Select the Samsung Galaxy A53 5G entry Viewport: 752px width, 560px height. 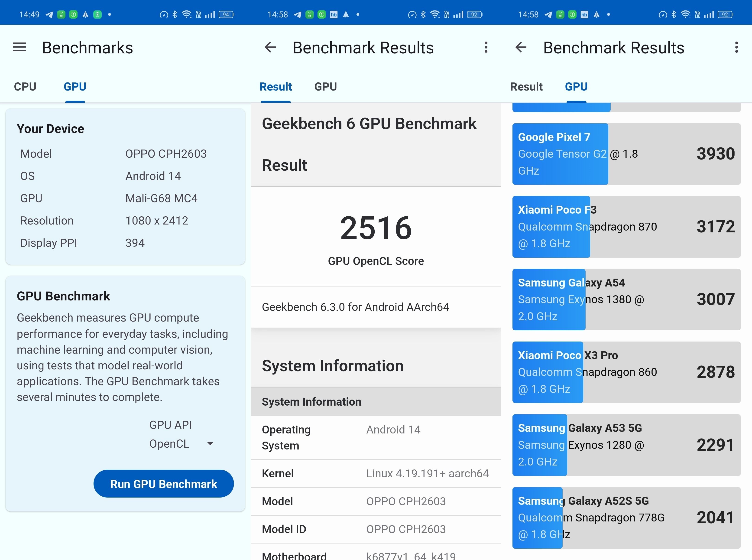click(626, 445)
